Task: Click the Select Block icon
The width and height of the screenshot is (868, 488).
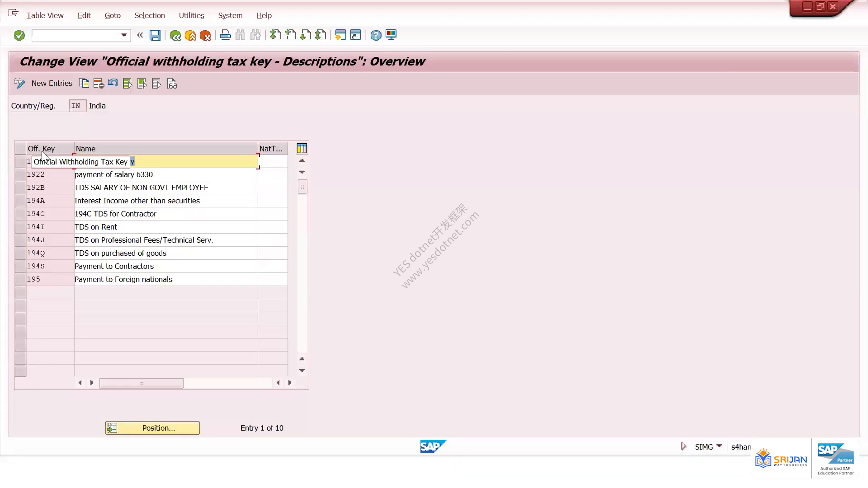Action: pos(142,83)
